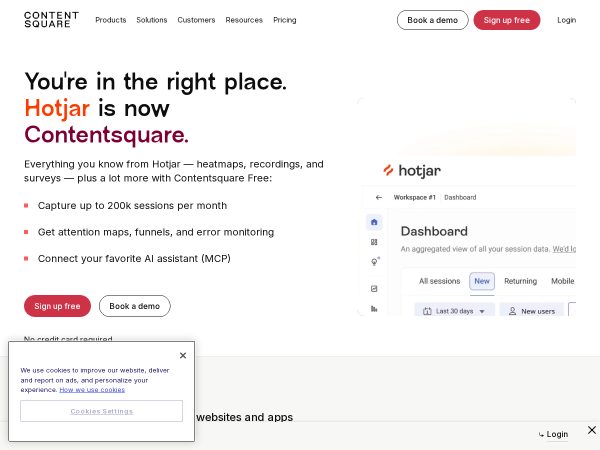Click 'Connect your favorite AI assistant (MCP)'
The image size is (600, 450).
click(134, 258)
